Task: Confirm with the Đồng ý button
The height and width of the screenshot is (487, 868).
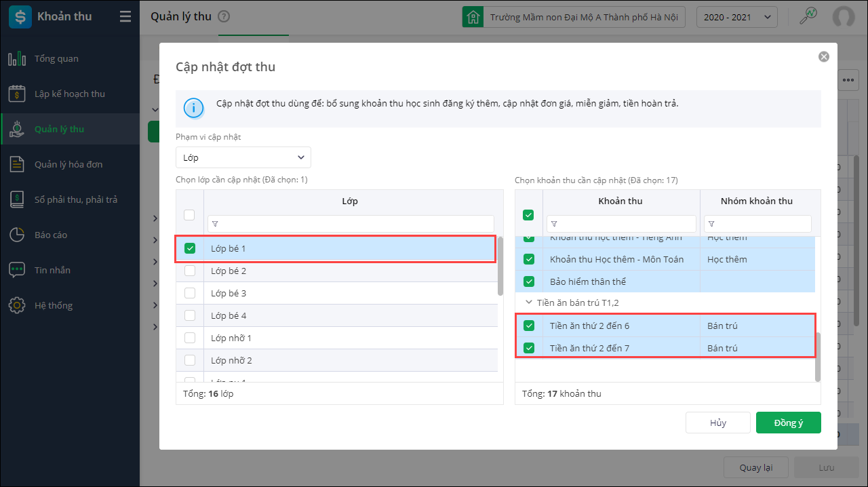Action: (x=789, y=423)
